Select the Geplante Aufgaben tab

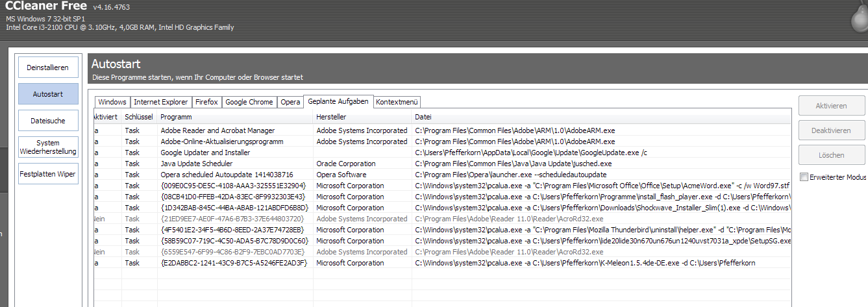pos(338,101)
